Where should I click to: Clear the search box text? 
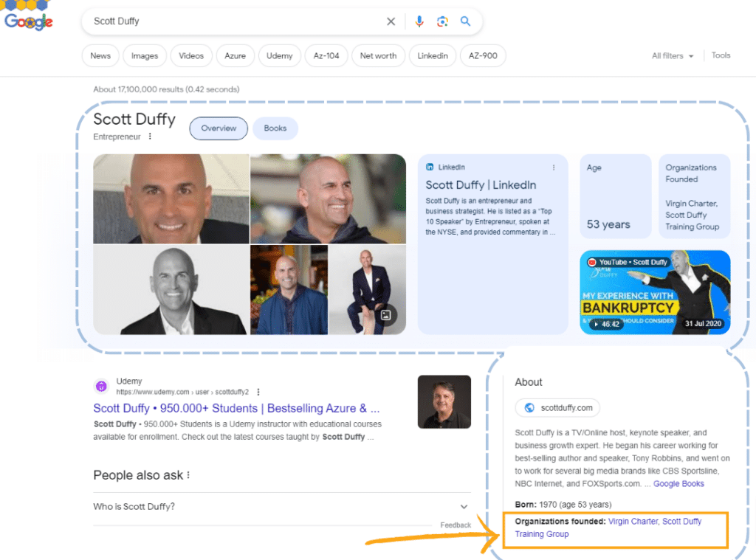(391, 21)
